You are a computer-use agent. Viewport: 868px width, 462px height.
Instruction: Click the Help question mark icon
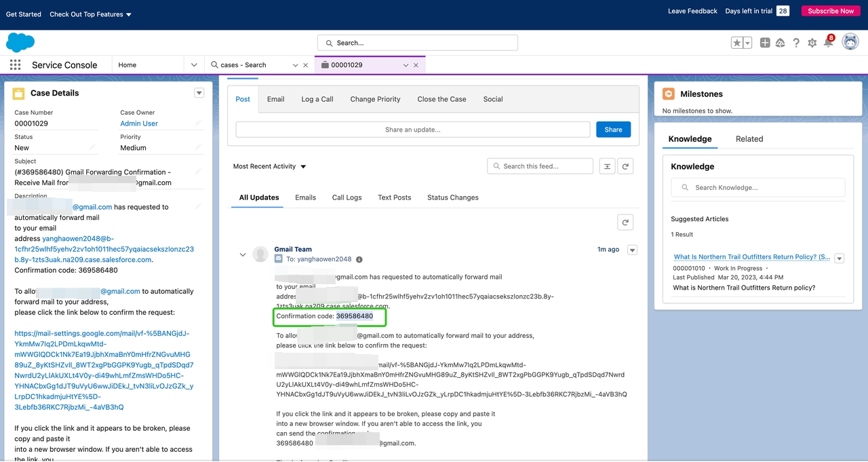point(796,43)
